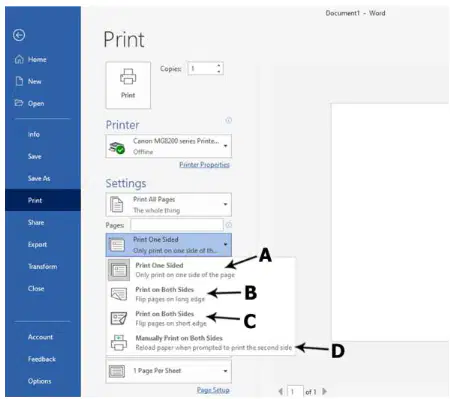The width and height of the screenshot is (450, 399).
Task: Click the back arrow circle icon
Action: [19, 35]
